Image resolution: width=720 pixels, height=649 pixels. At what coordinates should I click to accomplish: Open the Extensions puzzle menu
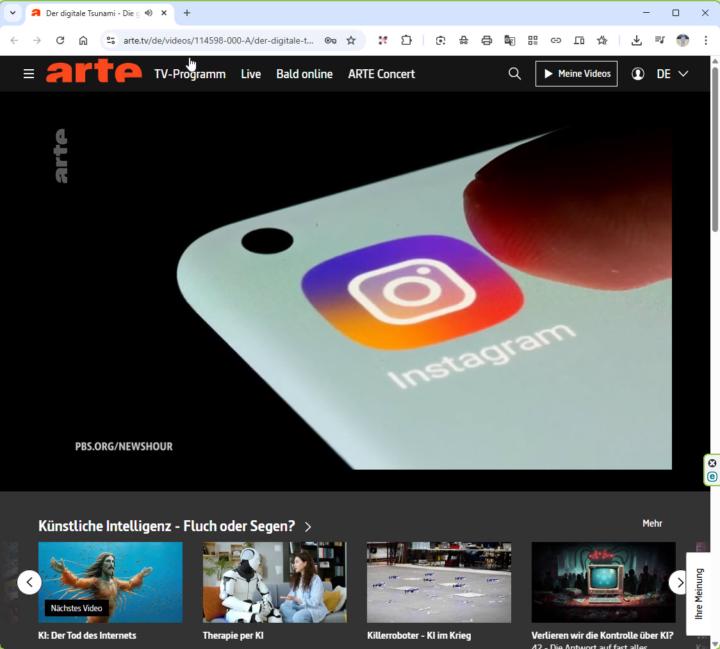point(406,40)
